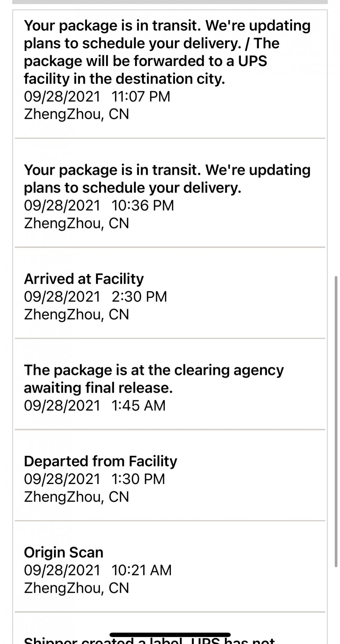Tap the 'Origin Scan' entry title
The image size is (340, 644).
click(63, 552)
